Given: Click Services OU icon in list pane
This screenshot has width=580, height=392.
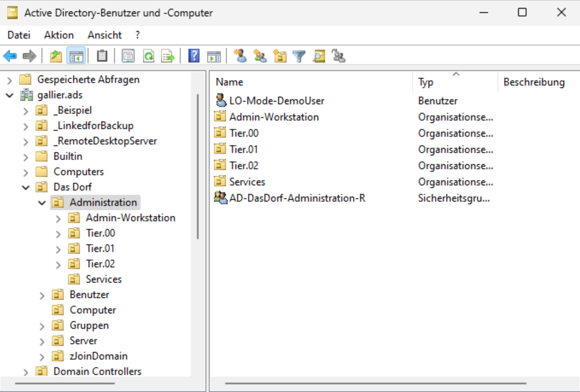Looking at the screenshot, I should pos(220,181).
